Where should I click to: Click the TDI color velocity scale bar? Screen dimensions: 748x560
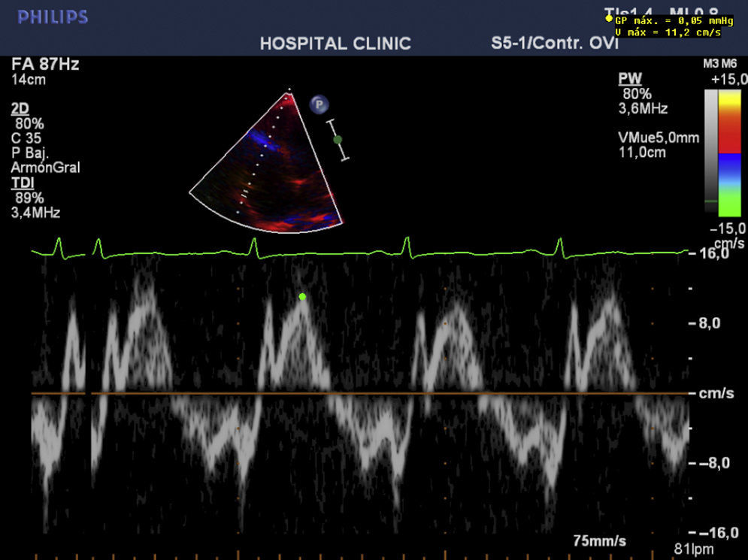coord(729,152)
